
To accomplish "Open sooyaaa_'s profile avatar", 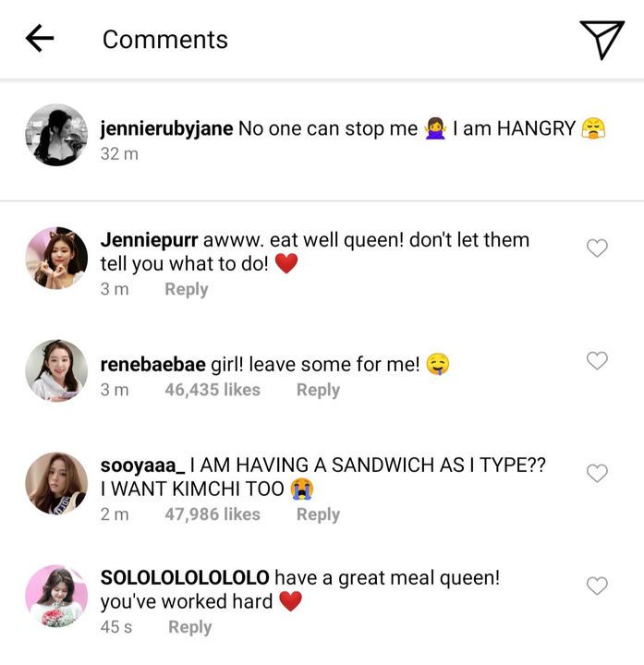I will [56, 483].
